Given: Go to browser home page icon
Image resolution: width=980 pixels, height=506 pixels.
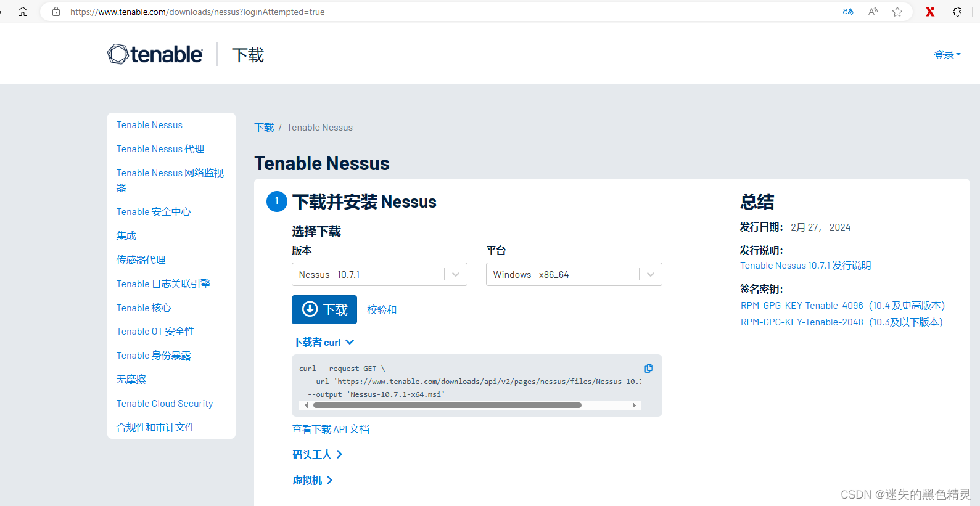Looking at the screenshot, I should (23, 12).
